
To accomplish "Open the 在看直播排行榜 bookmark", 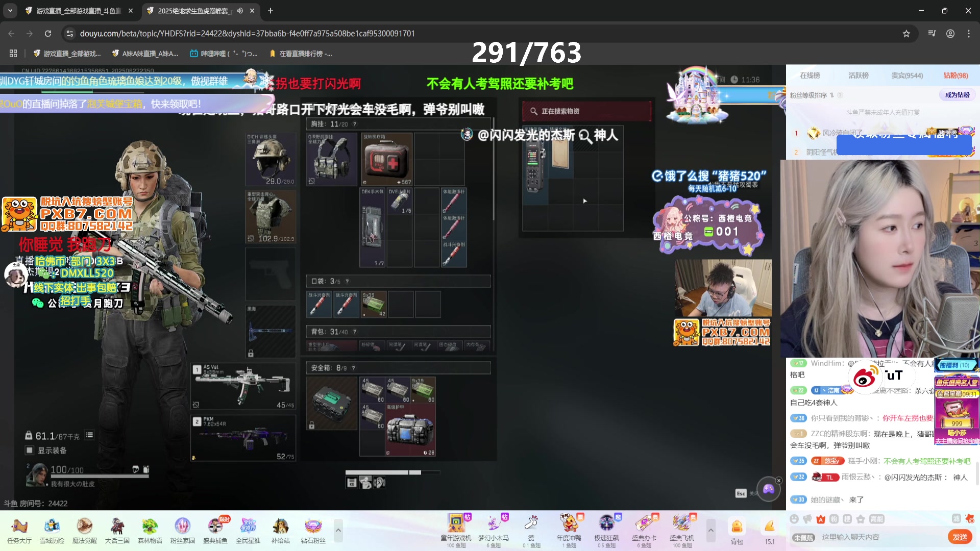I will [301, 54].
